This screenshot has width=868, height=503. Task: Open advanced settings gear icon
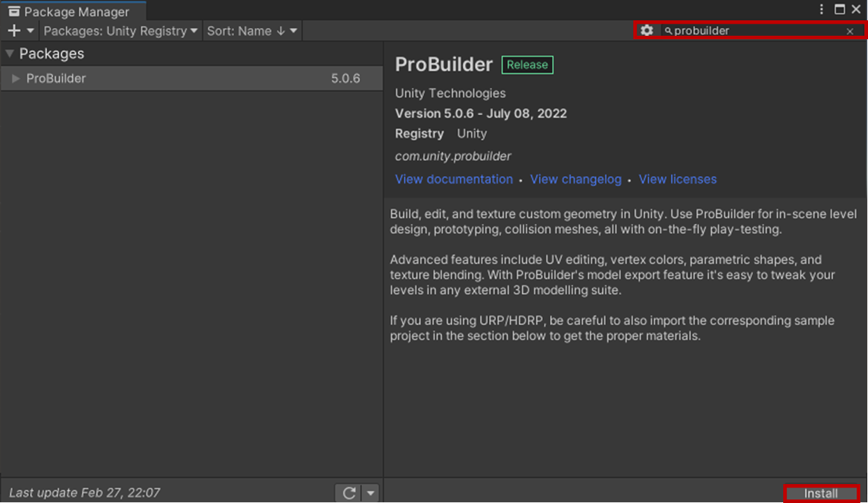(647, 31)
